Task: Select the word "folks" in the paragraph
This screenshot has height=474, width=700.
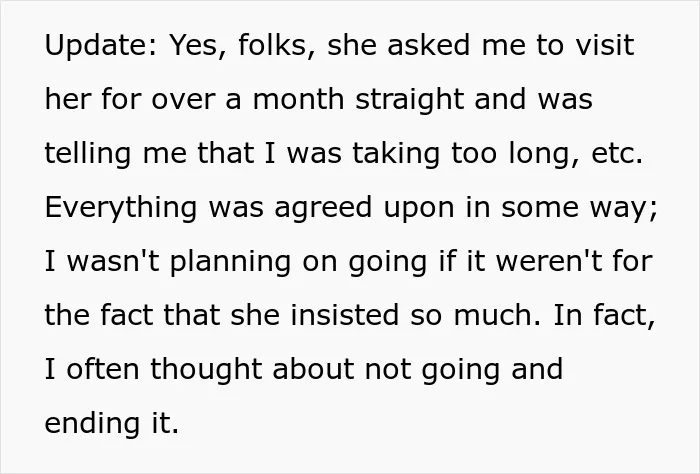Action: coord(277,45)
